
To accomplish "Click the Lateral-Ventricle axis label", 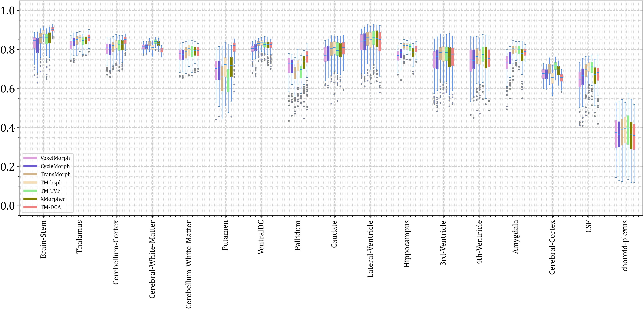I will pos(370,249).
